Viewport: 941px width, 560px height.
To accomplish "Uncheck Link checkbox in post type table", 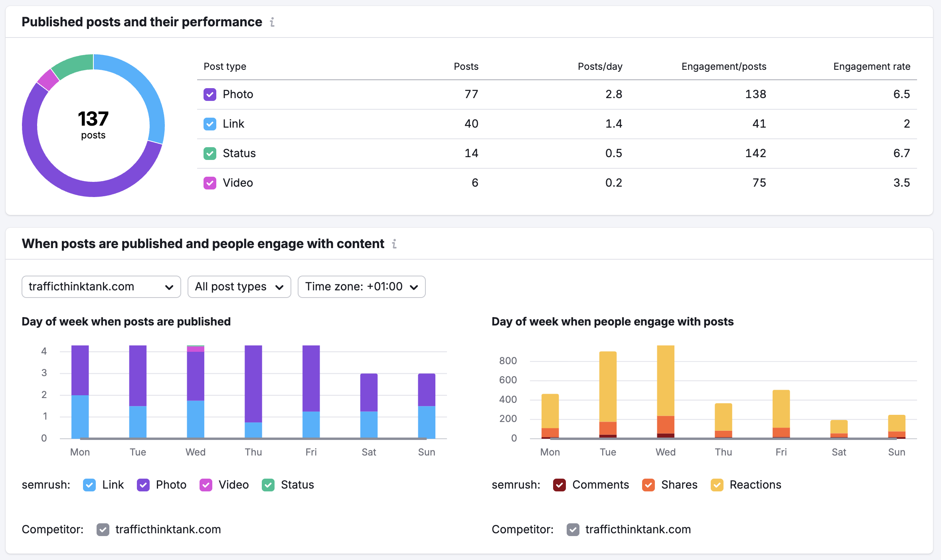I will tap(210, 124).
